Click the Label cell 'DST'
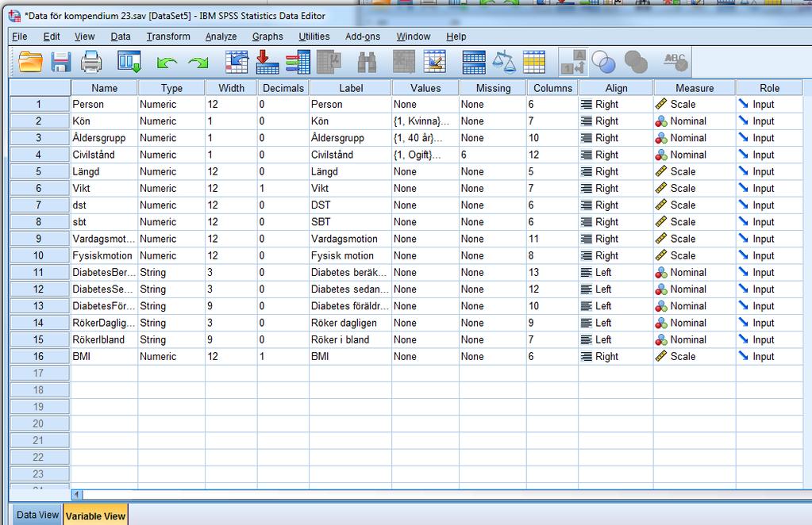Viewport: 812px width, 525px height. 351,205
